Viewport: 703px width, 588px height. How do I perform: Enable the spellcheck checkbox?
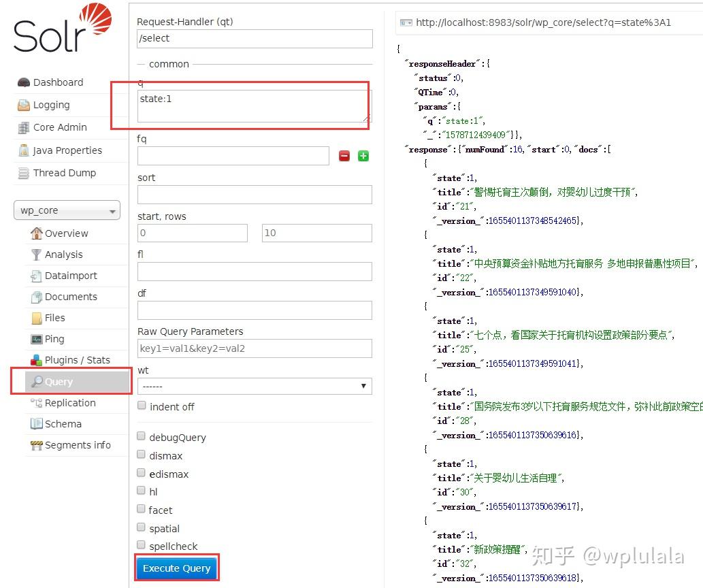[141, 545]
